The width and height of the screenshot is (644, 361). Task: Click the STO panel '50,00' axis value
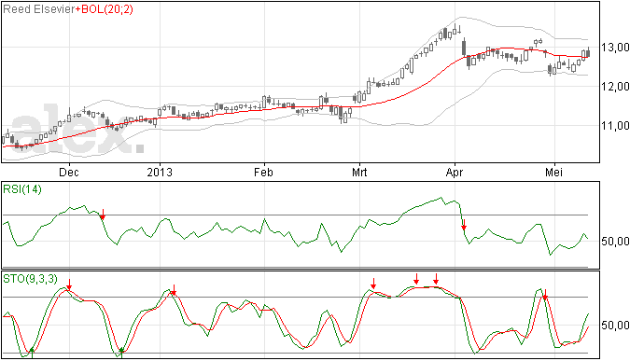point(615,326)
